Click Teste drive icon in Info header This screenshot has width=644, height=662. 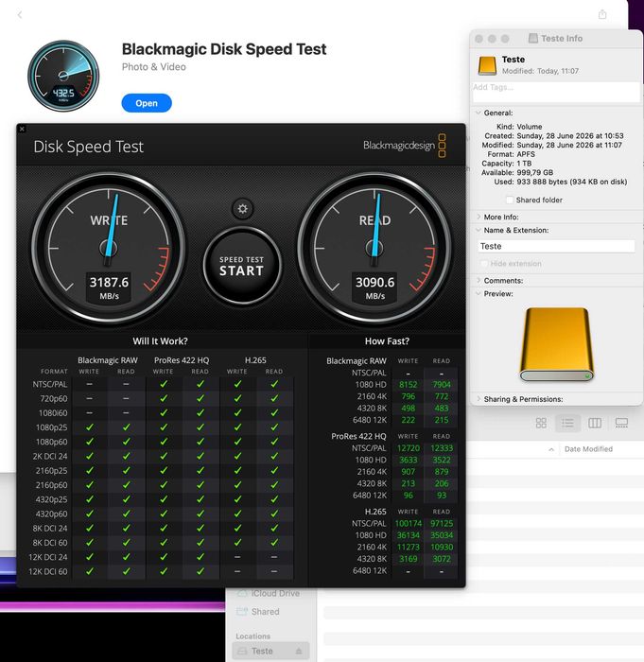(x=487, y=65)
